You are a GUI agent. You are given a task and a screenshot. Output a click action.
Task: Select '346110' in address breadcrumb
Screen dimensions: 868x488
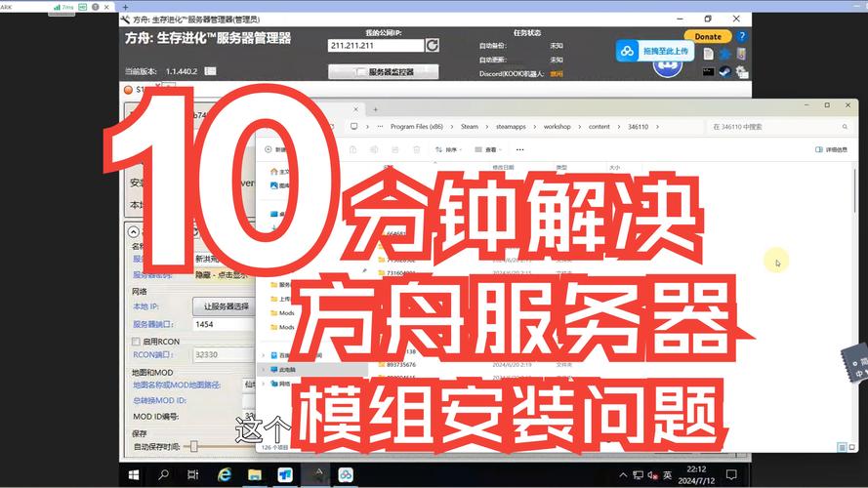point(638,127)
